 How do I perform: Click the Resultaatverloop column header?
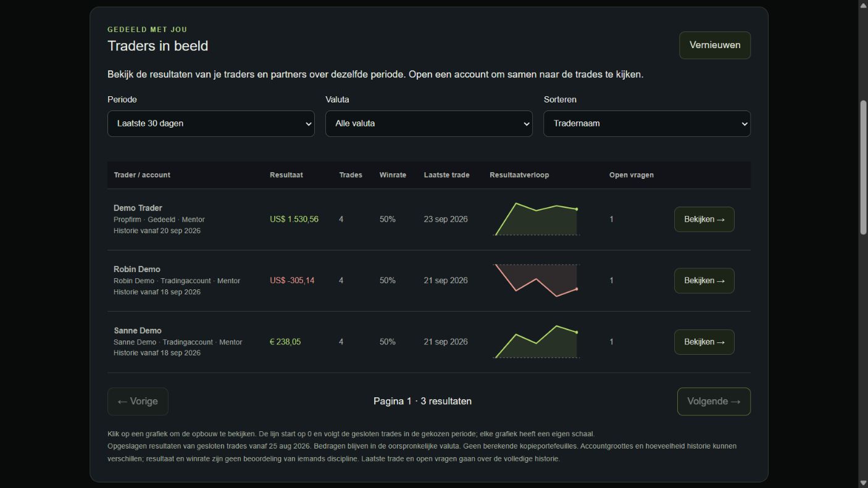click(x=519, y=175)
